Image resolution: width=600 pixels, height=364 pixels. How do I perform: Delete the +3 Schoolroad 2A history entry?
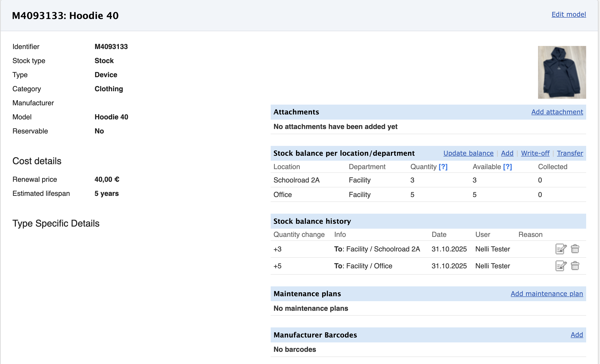point(575,249)
